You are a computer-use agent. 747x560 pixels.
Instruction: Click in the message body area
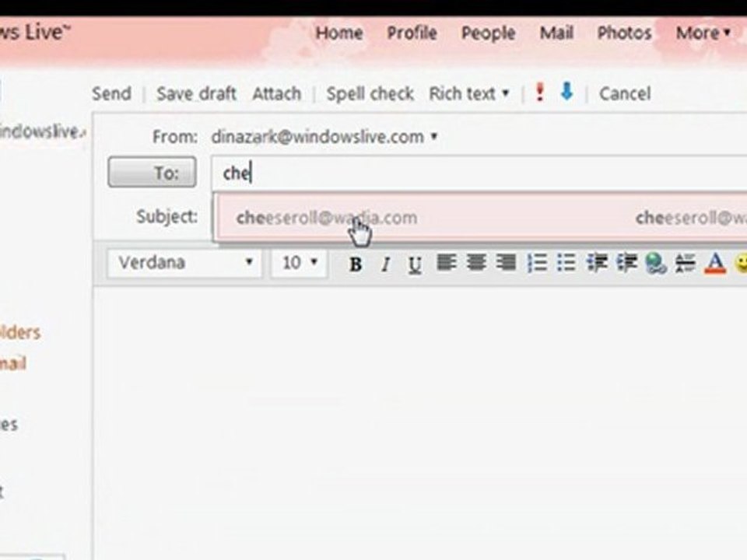click(420, 423)
